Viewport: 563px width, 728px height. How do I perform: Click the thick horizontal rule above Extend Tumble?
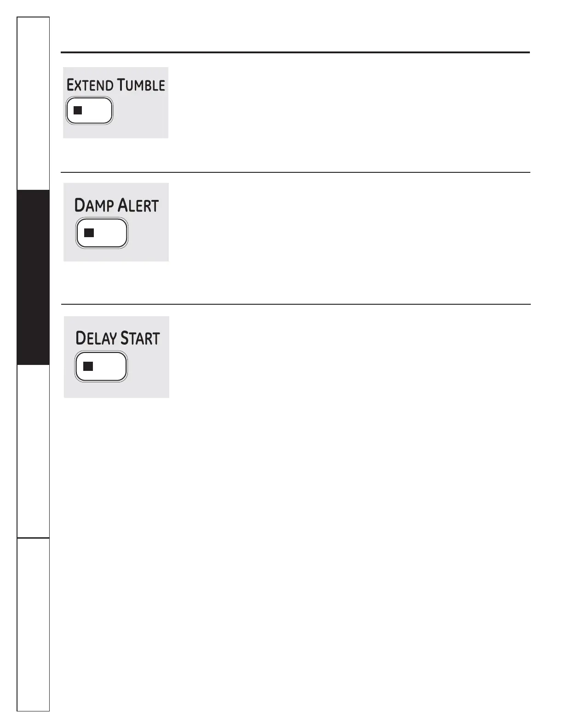coord(295,52)
